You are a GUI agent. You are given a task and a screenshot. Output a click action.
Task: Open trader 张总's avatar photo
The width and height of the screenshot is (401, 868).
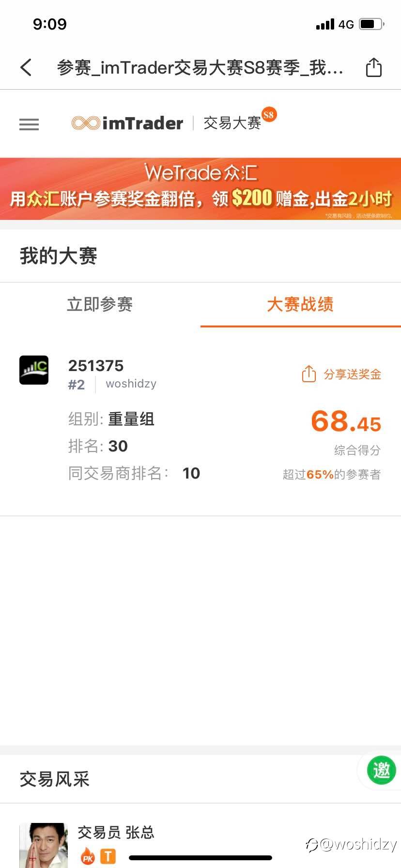[44, 845]
